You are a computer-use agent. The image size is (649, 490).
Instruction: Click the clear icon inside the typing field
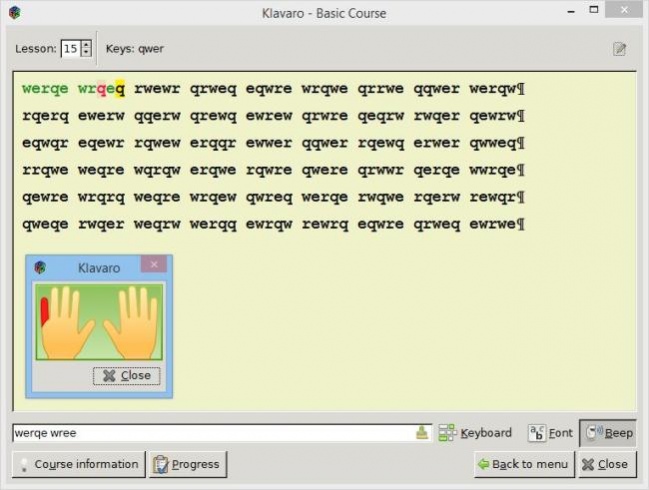pos(422,433)
